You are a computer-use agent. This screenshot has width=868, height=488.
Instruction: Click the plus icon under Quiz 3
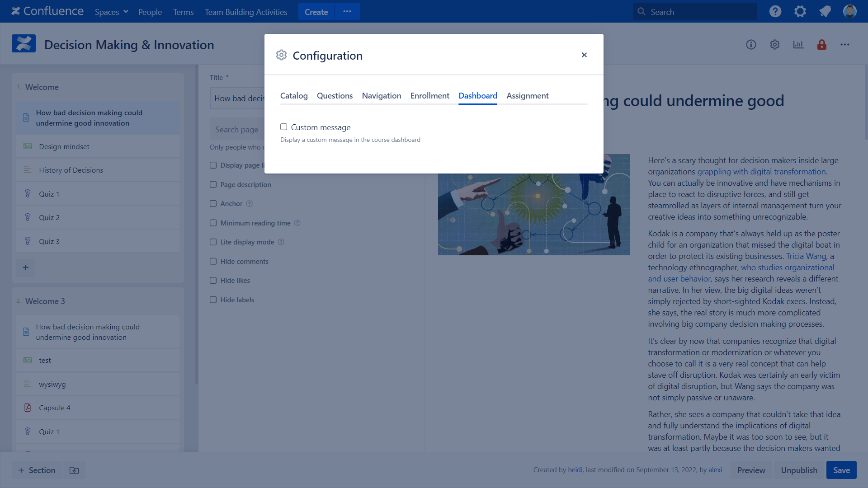pos(26,267)
